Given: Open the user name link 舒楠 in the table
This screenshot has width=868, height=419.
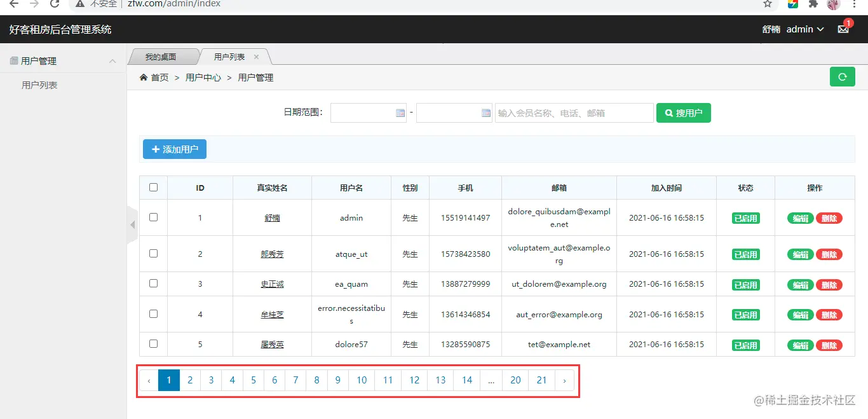Looking at the screenshot, I should tap(272, 217).
